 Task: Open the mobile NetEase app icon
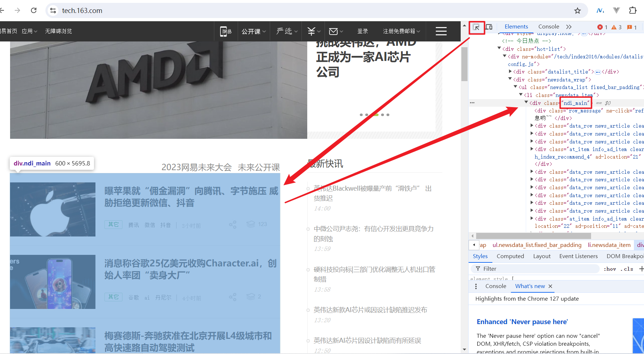pyautogui.click(x=226, y=31)
